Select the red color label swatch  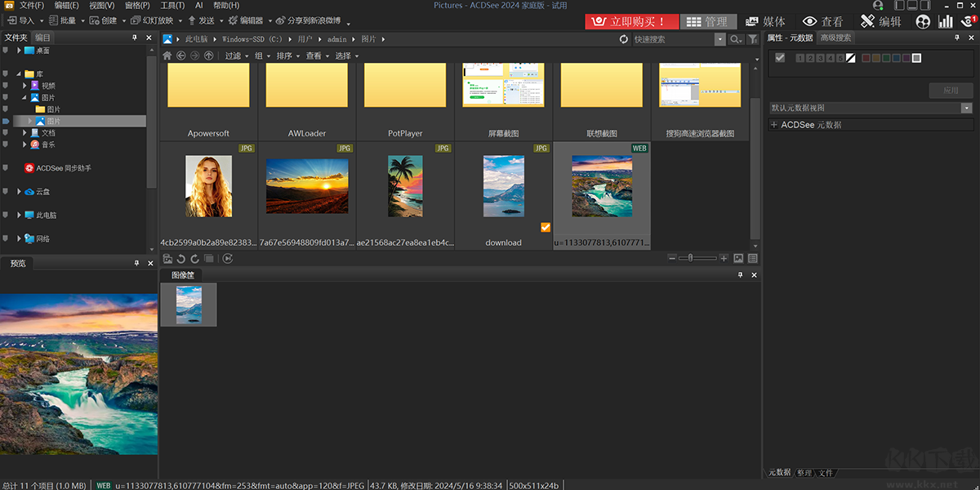point(866,58)
